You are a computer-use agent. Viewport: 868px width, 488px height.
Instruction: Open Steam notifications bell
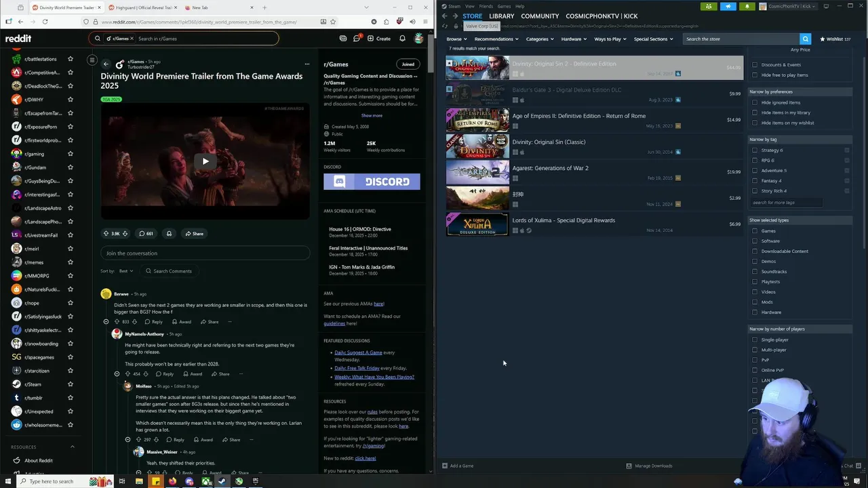[x=747, y=7]
